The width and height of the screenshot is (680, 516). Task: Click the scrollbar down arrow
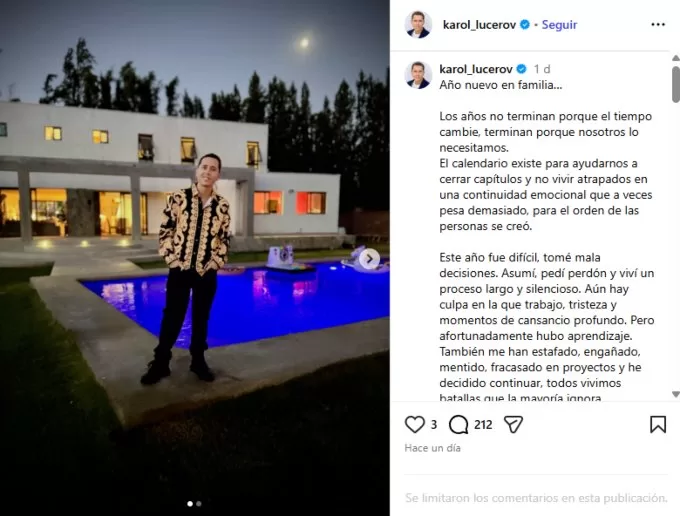[x=675, y=394]
